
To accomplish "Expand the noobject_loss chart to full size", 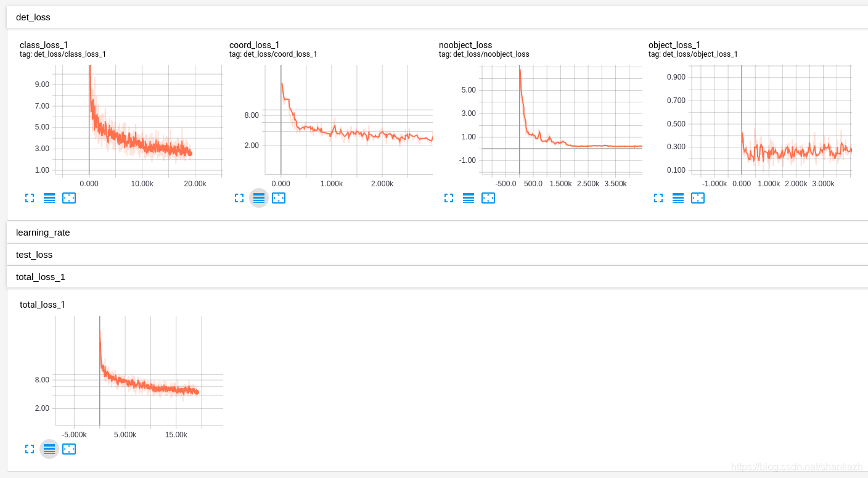I will coord(449,198).
